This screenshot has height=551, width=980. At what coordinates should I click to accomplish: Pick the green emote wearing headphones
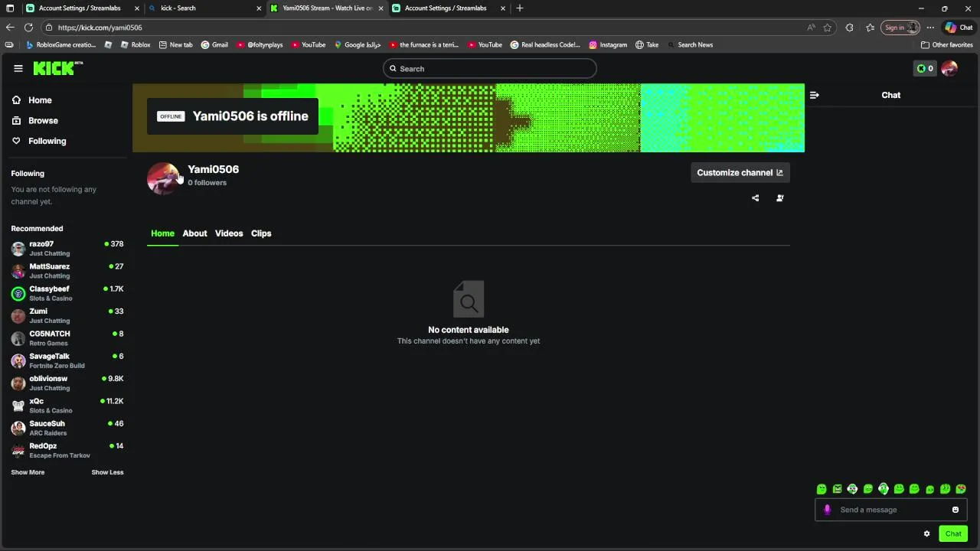[x=884, y=489]
